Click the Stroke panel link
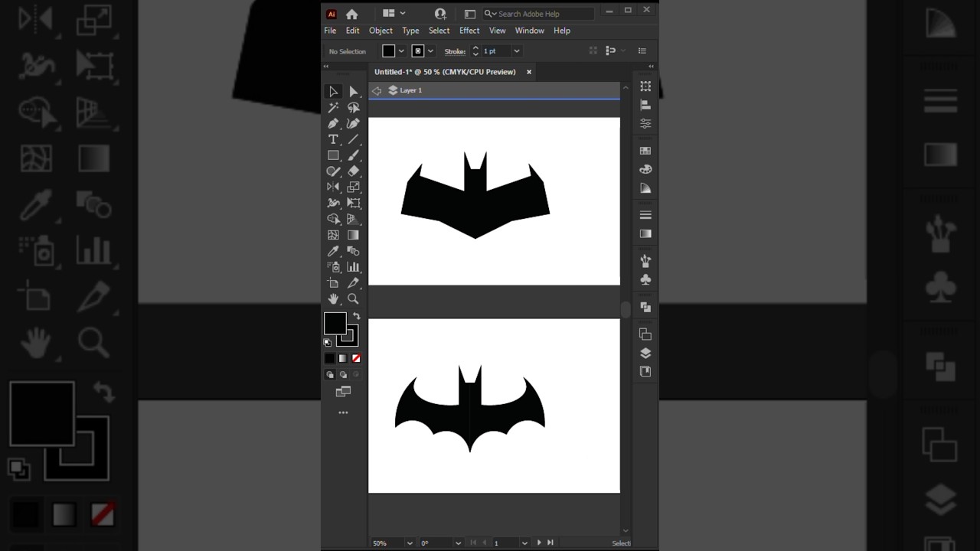 pyautogui.click(x=455, y=51)
